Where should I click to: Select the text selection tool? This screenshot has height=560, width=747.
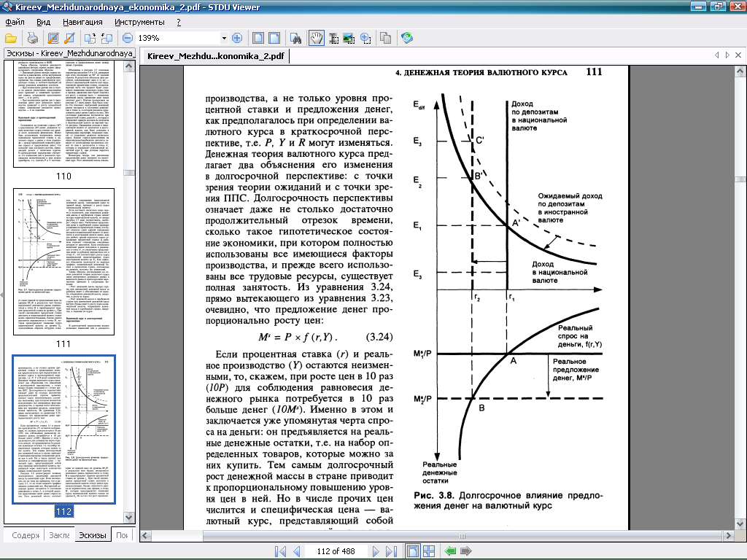coord(334,39)
